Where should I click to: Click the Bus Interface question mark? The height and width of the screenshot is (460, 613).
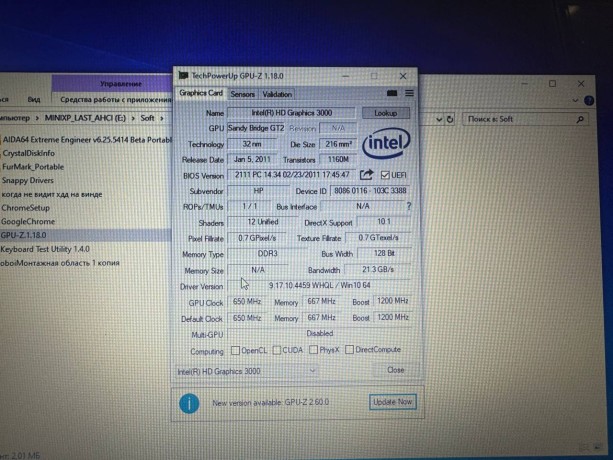click(x=409, y=206)
